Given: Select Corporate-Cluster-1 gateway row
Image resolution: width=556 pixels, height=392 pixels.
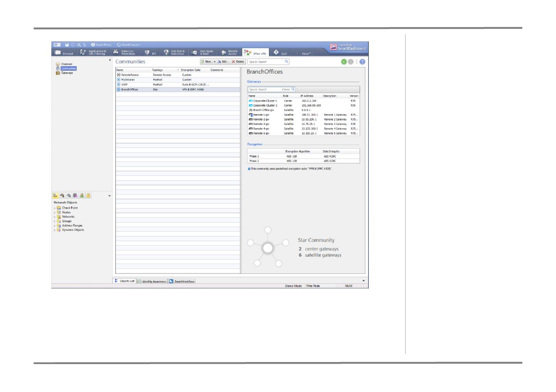Looking at the screenshot, I should click(303, 101).
